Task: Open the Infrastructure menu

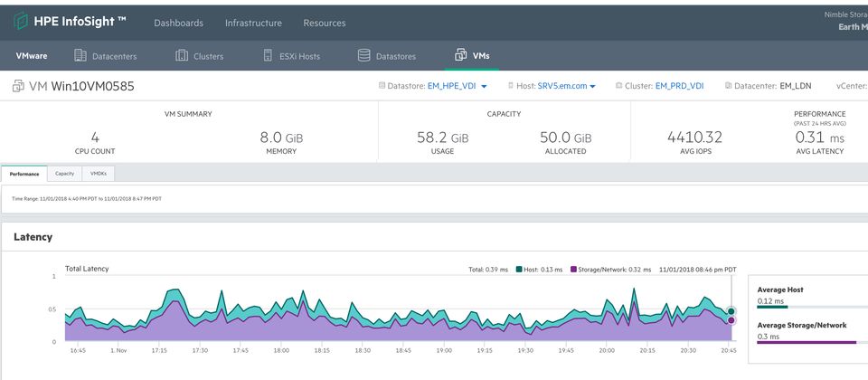Action: (253, 23)
